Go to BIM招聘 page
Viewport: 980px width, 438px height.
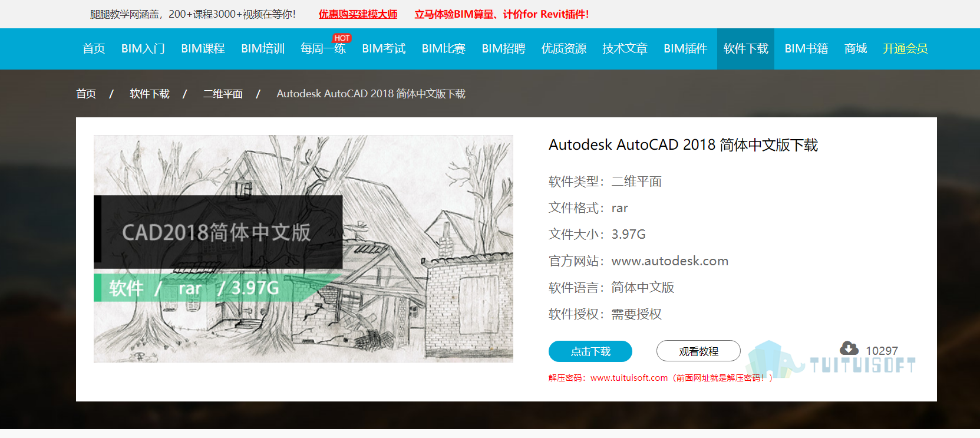tap(503, 48)
